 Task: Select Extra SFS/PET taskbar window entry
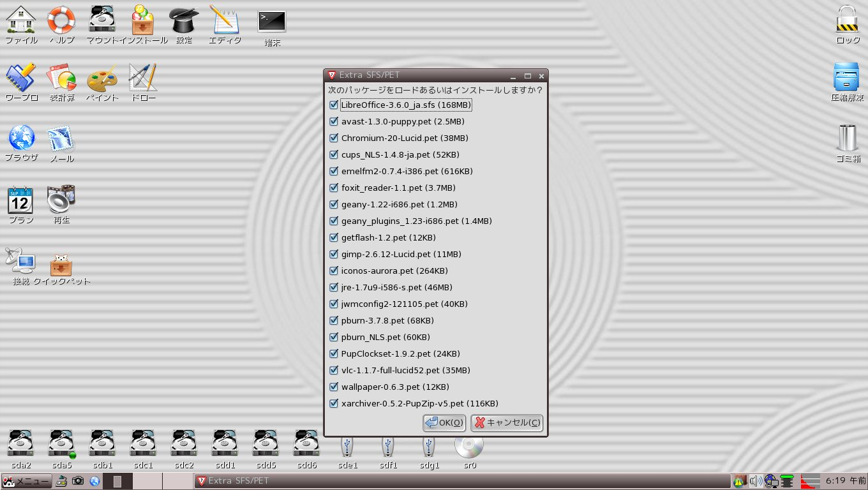tap(462, 480)
